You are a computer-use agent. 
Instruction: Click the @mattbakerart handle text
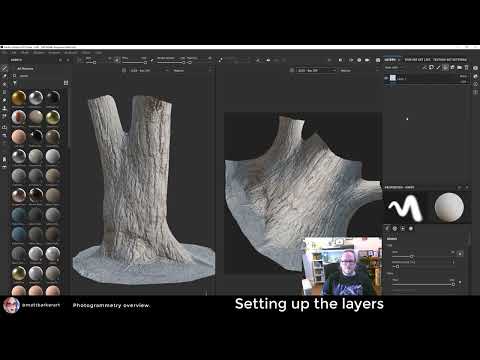(41, 305)
